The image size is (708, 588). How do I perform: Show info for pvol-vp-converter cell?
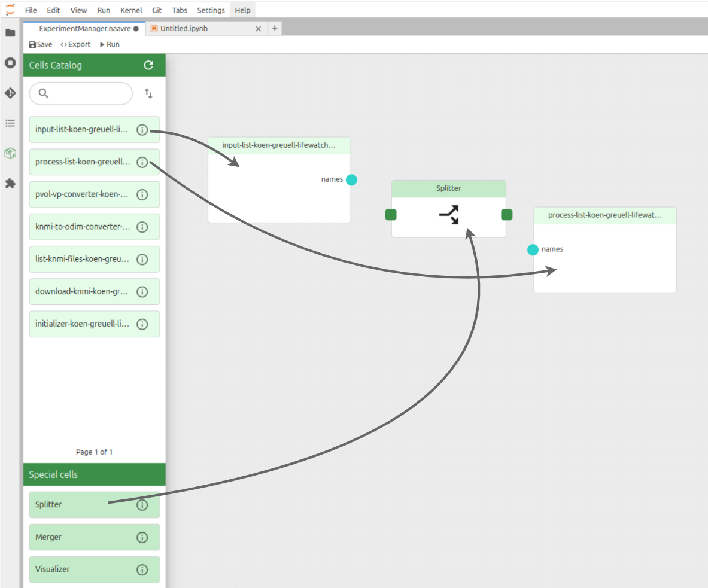142,194
